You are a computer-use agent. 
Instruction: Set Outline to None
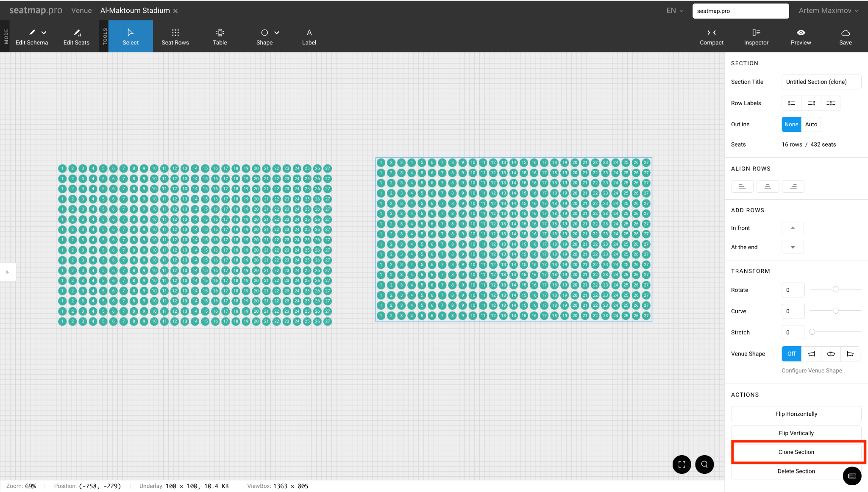pyautogui.click(x=791, y=124)
